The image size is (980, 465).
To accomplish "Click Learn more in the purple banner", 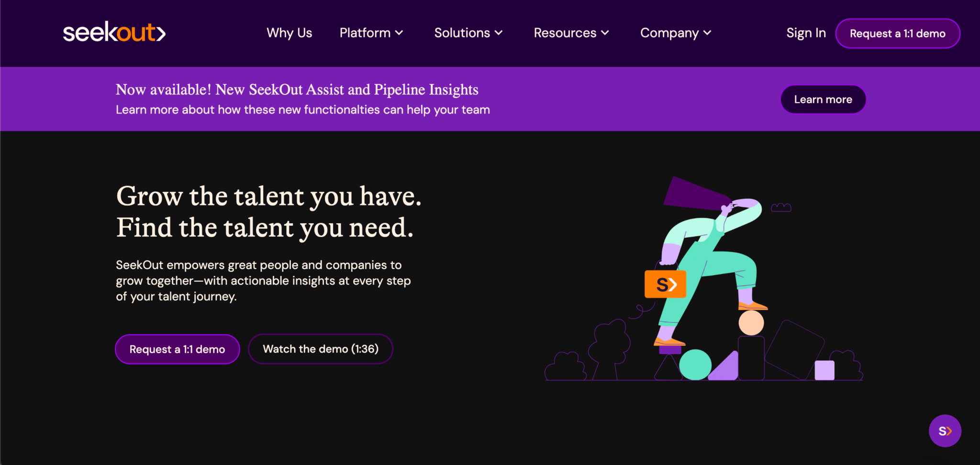I will (x=823, y=100).
